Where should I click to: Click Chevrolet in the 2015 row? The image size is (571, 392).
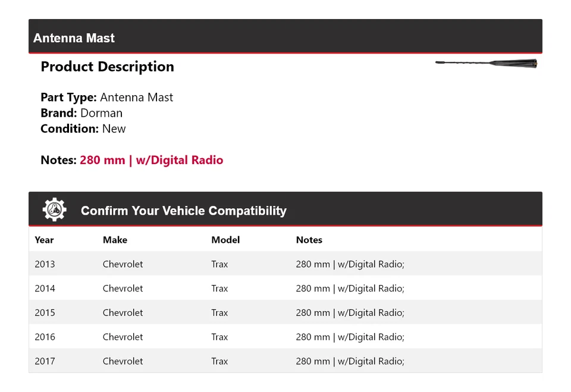pyautogui.click(x=123, y=312)
